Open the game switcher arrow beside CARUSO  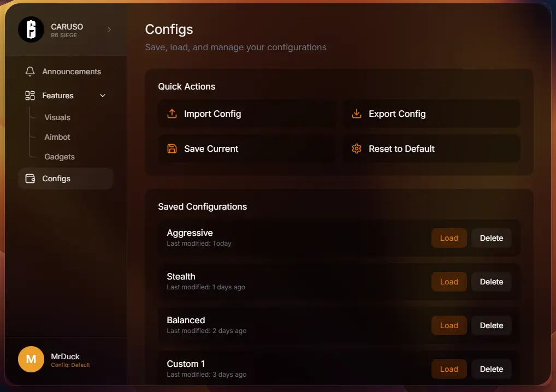109,29
